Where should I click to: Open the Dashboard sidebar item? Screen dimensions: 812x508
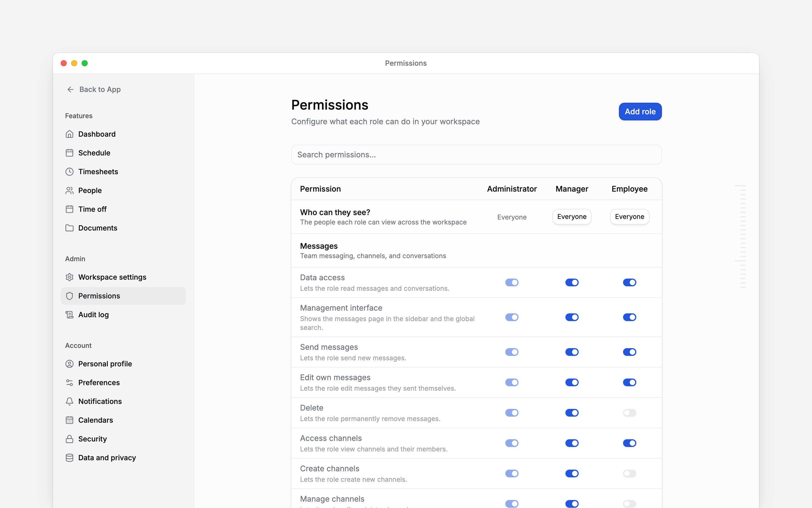pos(123,134)
